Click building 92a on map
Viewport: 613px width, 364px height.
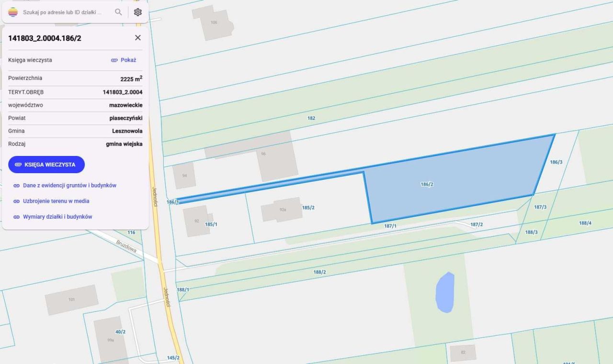tap(283, 210)
